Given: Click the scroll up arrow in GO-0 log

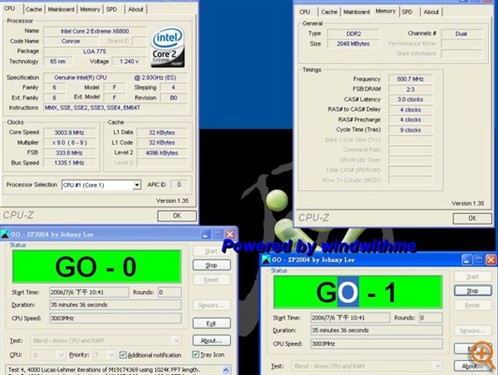Looking at the screenshot, I should [x=226, y=370].
